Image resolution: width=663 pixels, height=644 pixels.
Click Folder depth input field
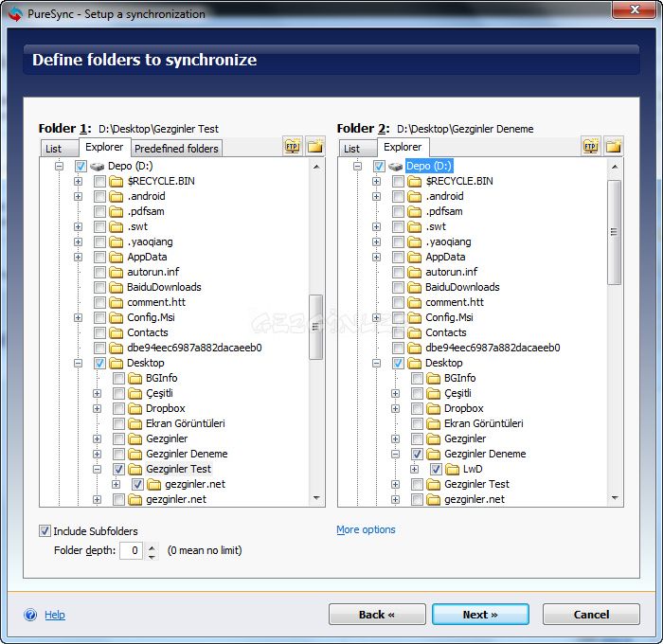131,550
